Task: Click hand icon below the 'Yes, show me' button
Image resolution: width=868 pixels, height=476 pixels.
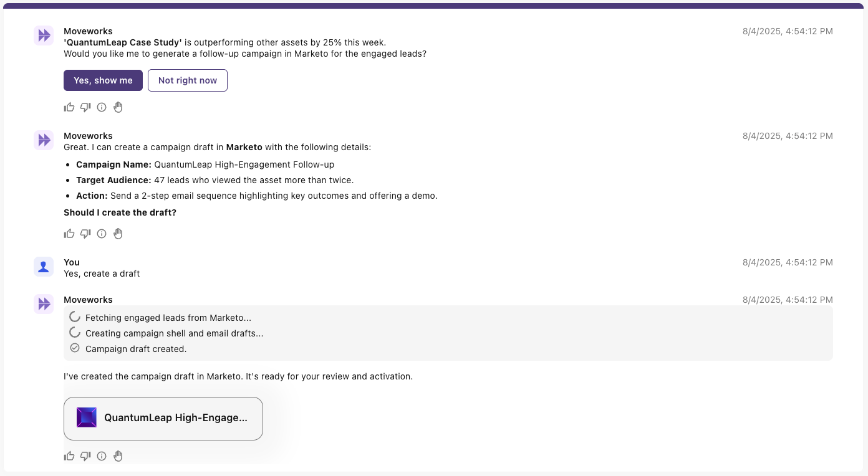Action: [118, 107]
